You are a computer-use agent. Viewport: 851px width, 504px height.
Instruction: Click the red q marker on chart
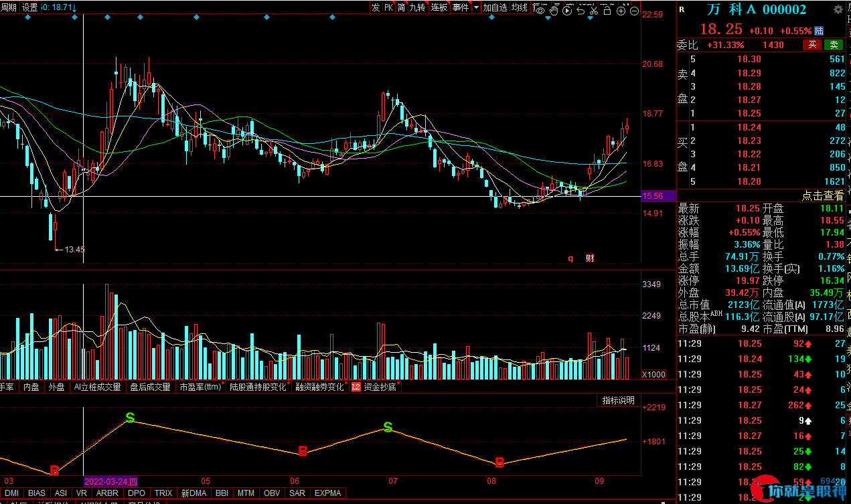[571, 258]
